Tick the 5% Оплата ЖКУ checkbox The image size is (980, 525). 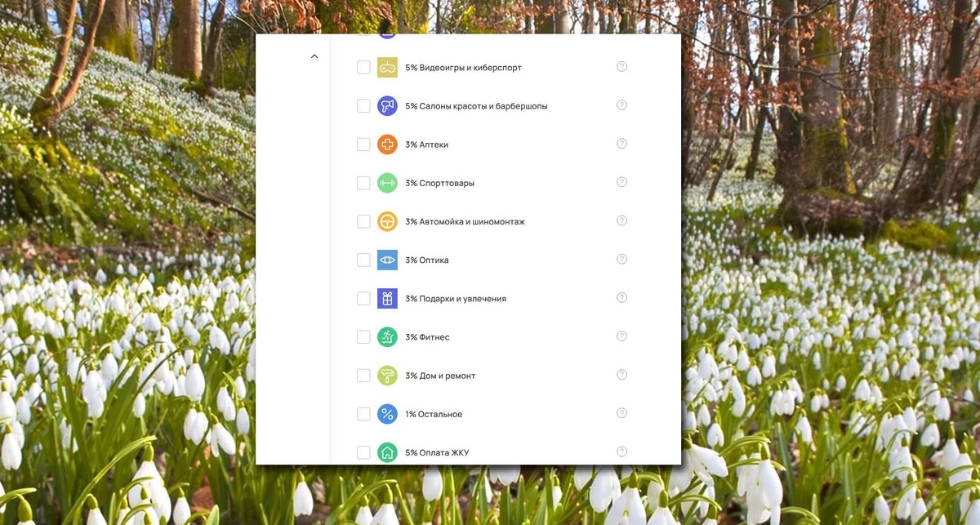363,452
